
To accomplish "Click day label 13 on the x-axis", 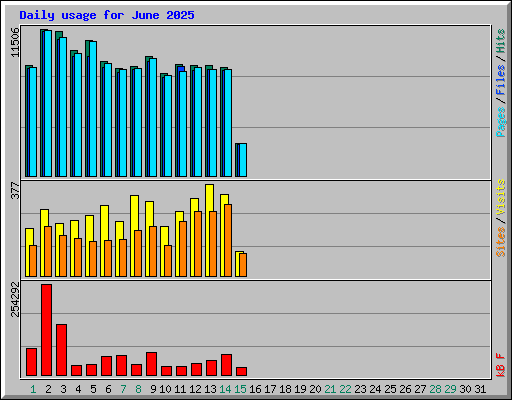I will click(210, 389).
